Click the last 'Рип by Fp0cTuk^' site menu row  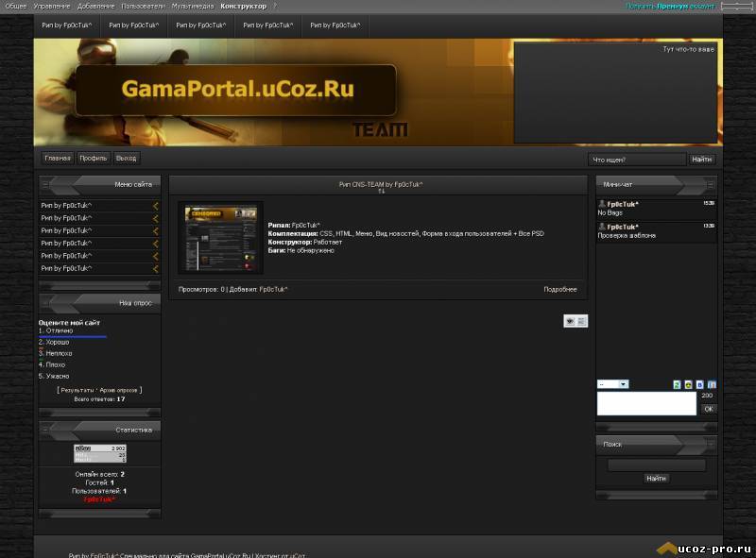[100, 268]
